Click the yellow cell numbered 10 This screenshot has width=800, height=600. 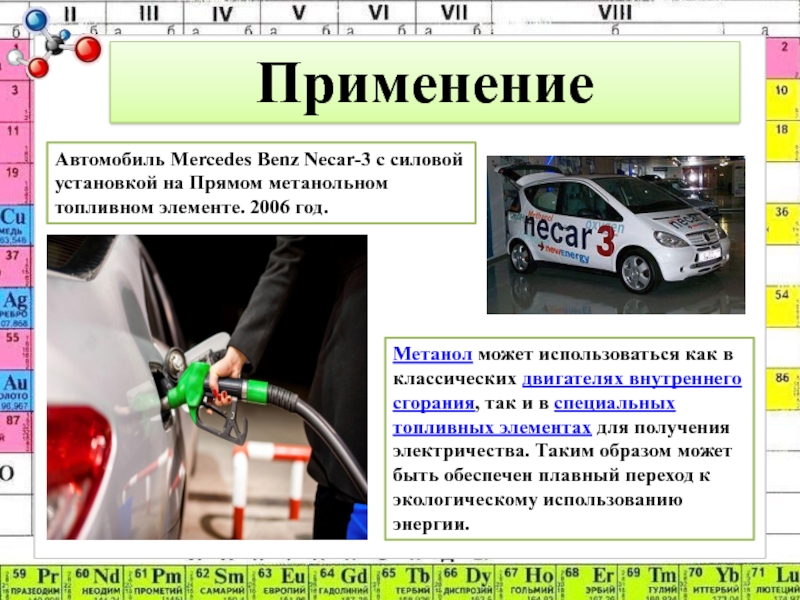782,99
